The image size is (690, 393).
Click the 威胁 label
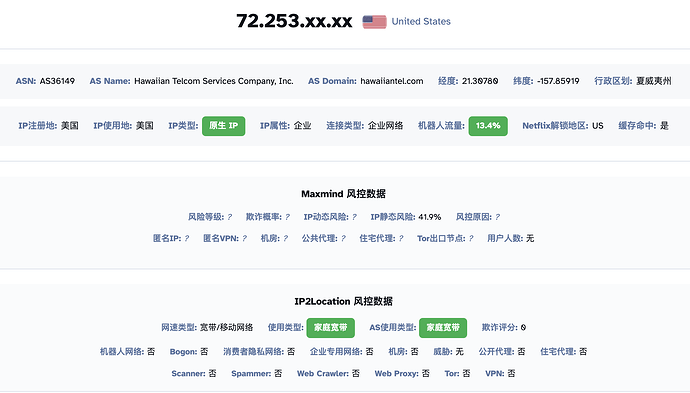pos(443,352)
